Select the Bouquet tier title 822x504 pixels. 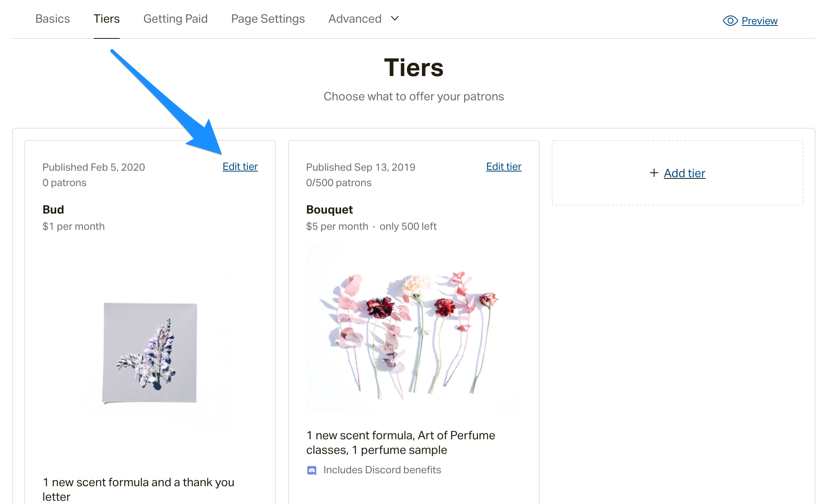329,210
